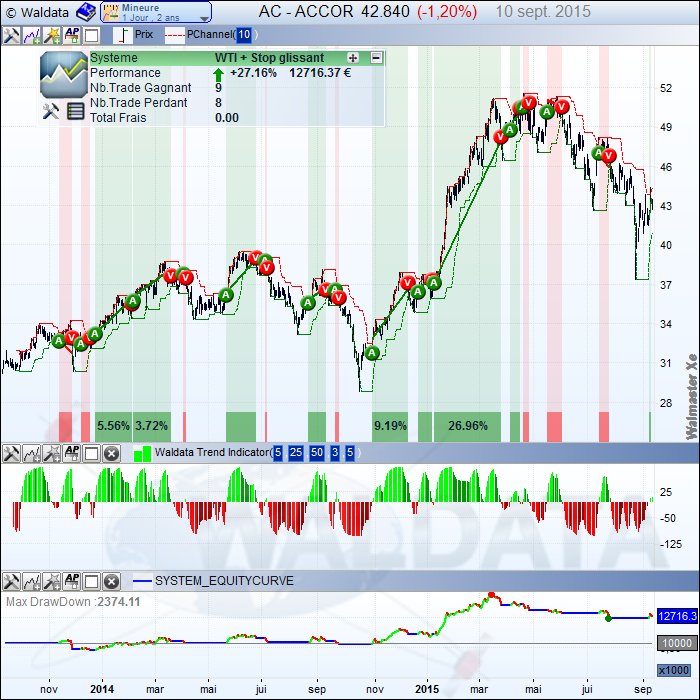Click the PChannel red dashed line swatch
The height and width of the screenshot is (700, 700).
tap(175, 35)
